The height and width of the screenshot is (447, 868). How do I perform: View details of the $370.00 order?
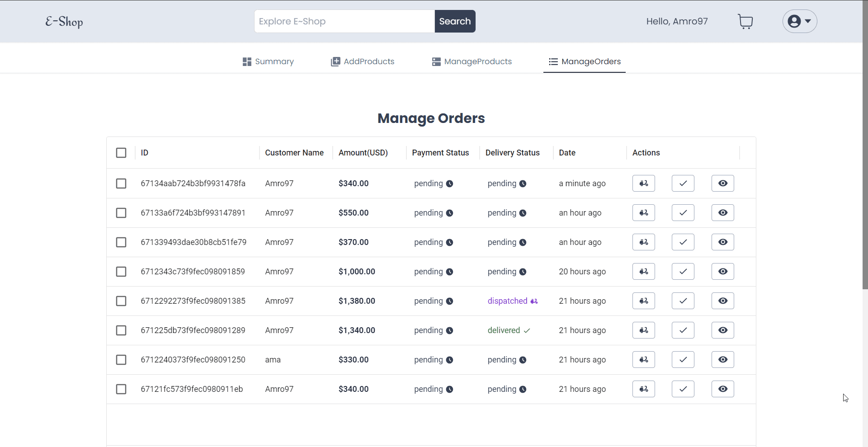pyautogui.click(x=722, y=242)
